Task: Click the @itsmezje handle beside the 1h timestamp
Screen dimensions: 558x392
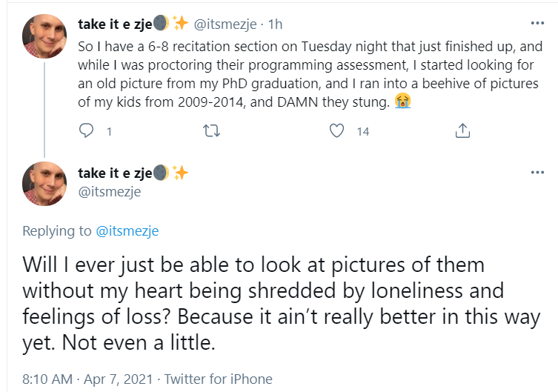Action: pyautogui.click(x=228, y=24)
